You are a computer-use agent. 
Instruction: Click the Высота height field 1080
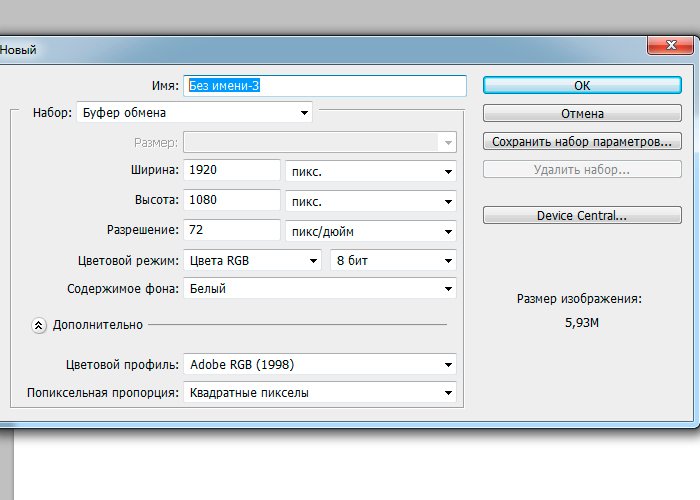click(232, 200)
